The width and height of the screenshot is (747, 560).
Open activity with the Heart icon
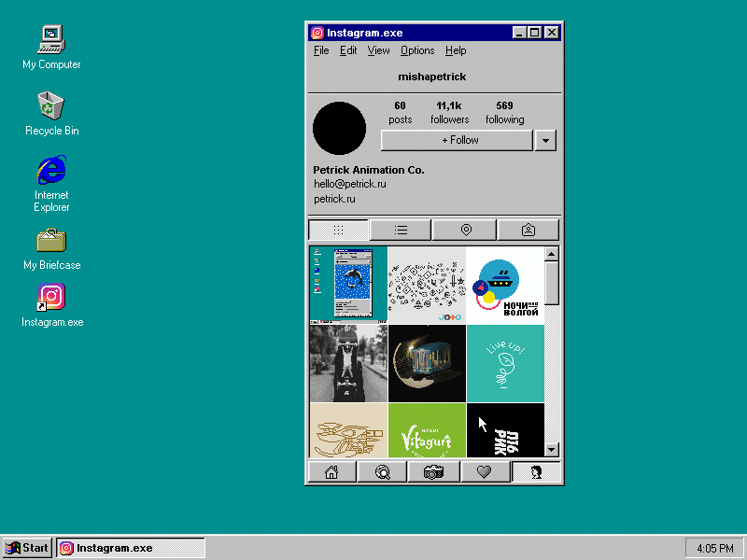(486, 471)
